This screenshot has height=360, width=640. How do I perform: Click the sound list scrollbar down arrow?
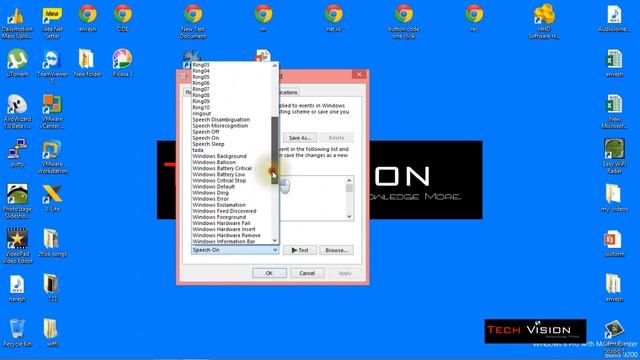275,240
